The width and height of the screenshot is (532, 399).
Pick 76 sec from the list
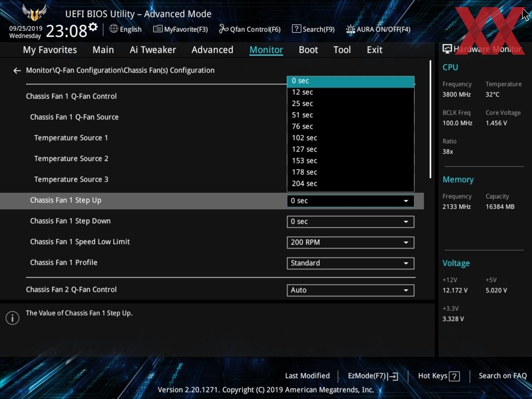click(x=350, y=126)
